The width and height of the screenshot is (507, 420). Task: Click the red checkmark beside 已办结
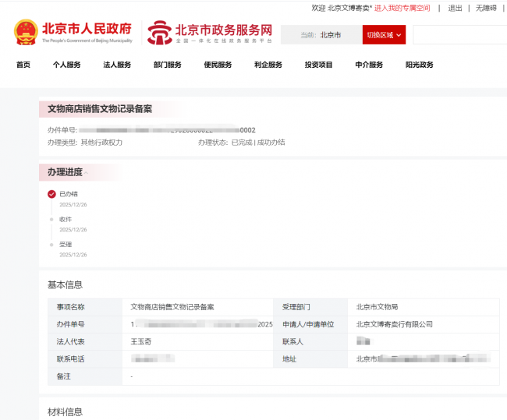[51, 194]
